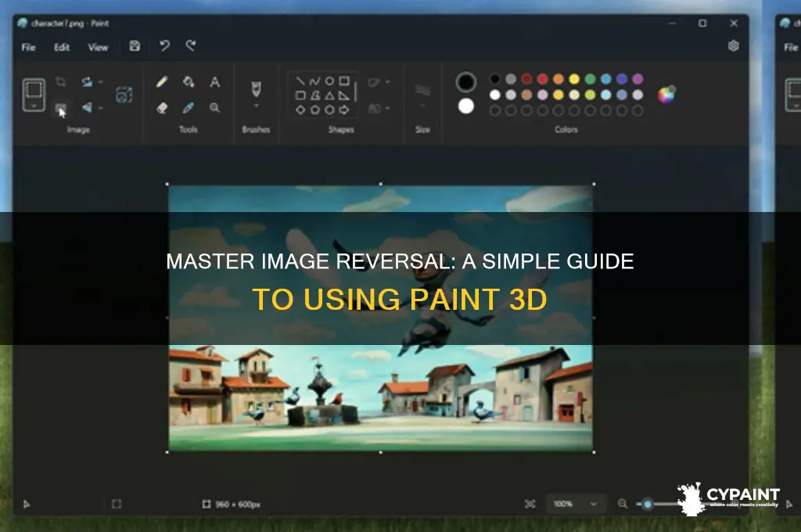801x532 pixels.
Task: Click the Flip icon
Action: [88, 107]
